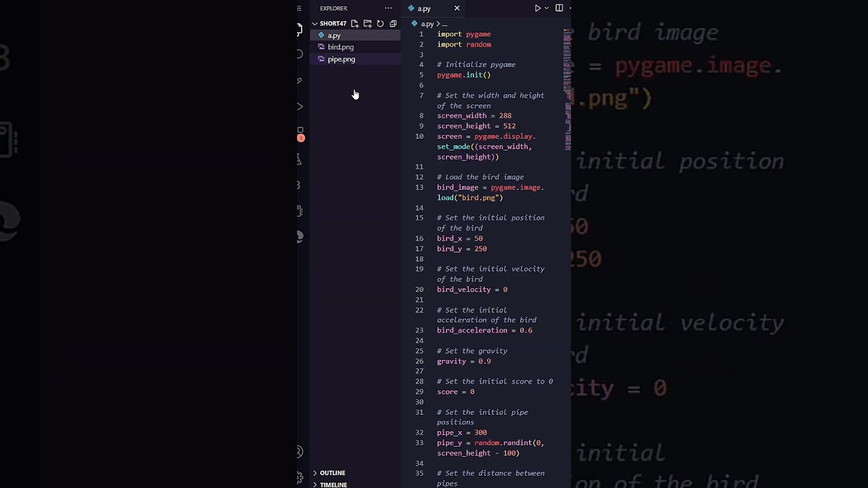Click the 'bird_velocity = 0' line
Screen dimensions: 868x488
coord(472,289)
